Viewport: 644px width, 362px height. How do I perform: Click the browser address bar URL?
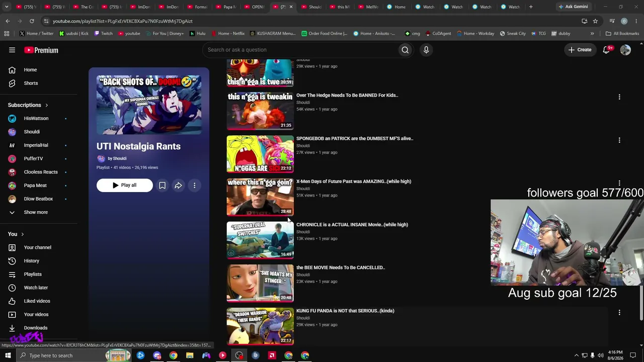tap(122, 21)
